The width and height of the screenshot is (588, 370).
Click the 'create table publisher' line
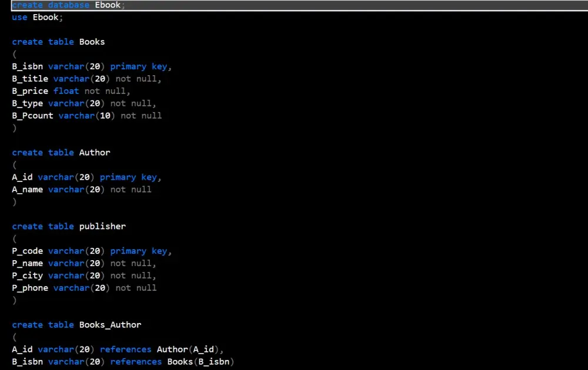pyautogui.click(x=69, y=227)
